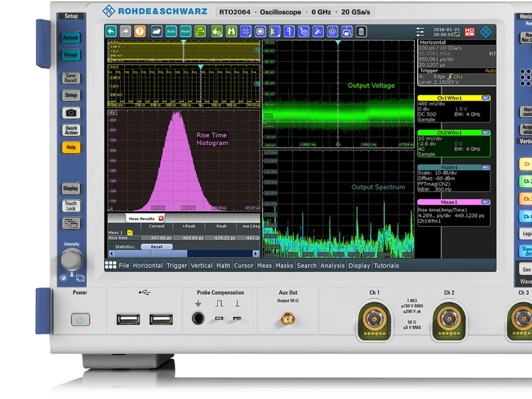532x399 pixels.
Task: Click the 447.66 ps Current rise time cell
Action: coord(156,238)
